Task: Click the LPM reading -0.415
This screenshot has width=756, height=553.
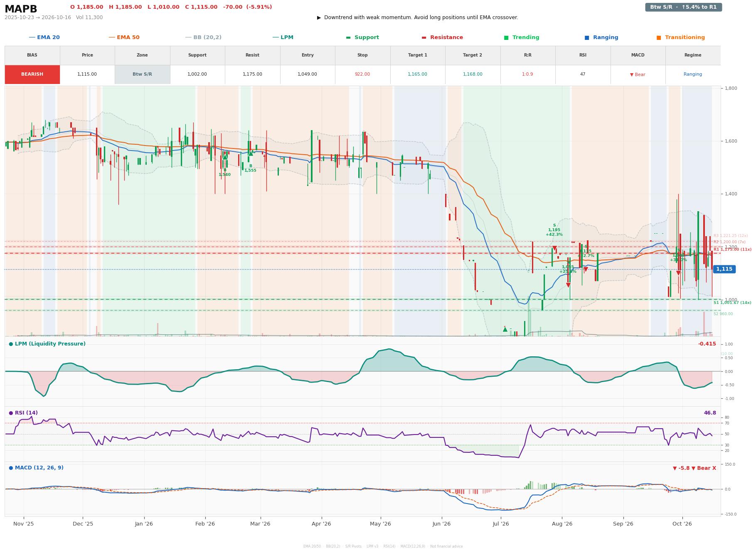Action: (707, 344)
